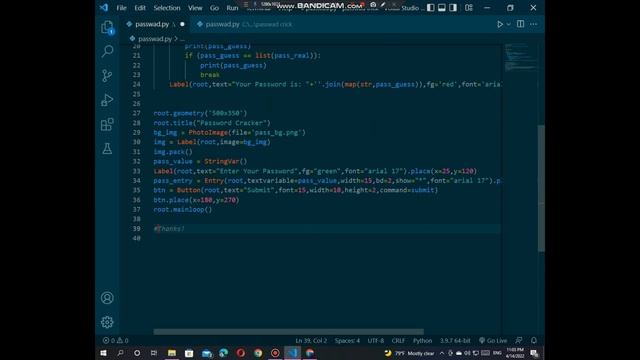
Task: Open Google Chrome from taskbar
Action: click(x=258, y=353)
